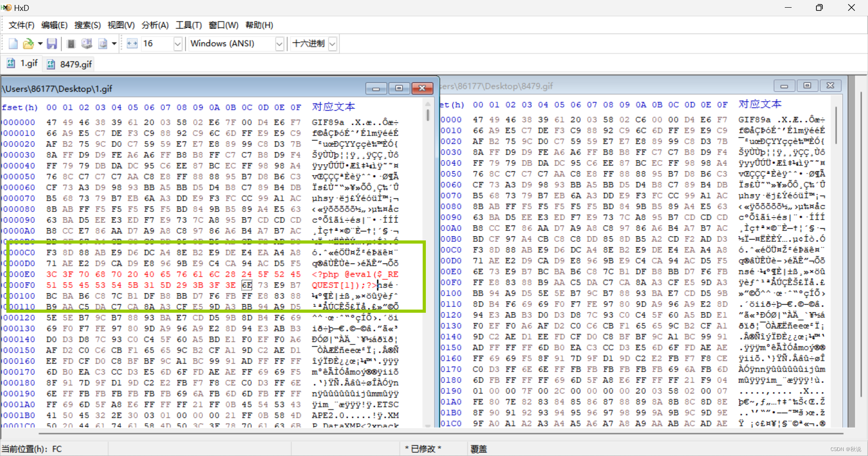868x456 pixels.
Task: Open the bytes per row dropdown showing 16
Action: tap(178, 43)
